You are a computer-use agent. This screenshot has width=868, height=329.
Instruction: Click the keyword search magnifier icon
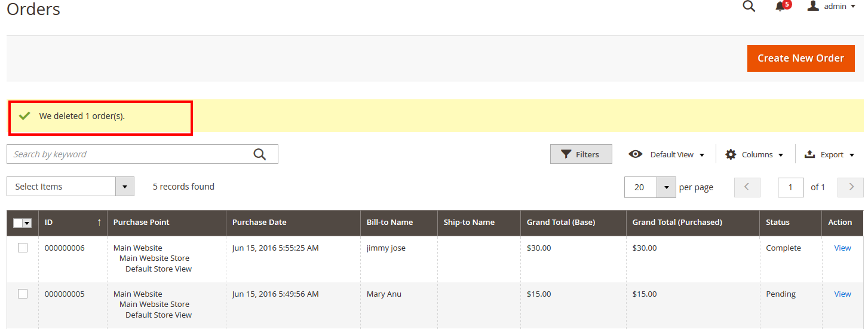tap(259, 154)
